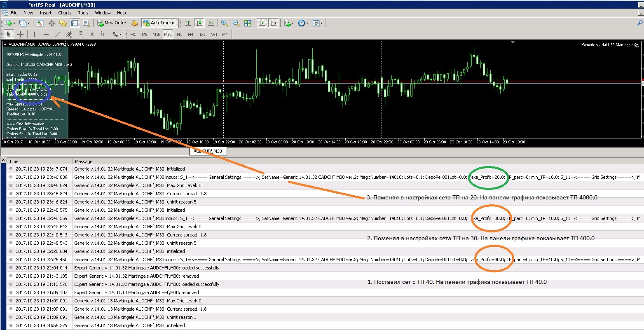The width and height of the screenshot is (644, 330).
Task: Sort log by Time column header
Action: pyautogui.click(x=40, y=161)
